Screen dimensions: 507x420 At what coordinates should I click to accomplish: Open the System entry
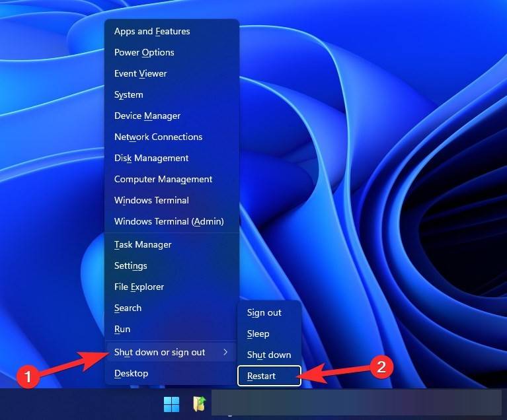pyautogui.click(x=172, y=94)
